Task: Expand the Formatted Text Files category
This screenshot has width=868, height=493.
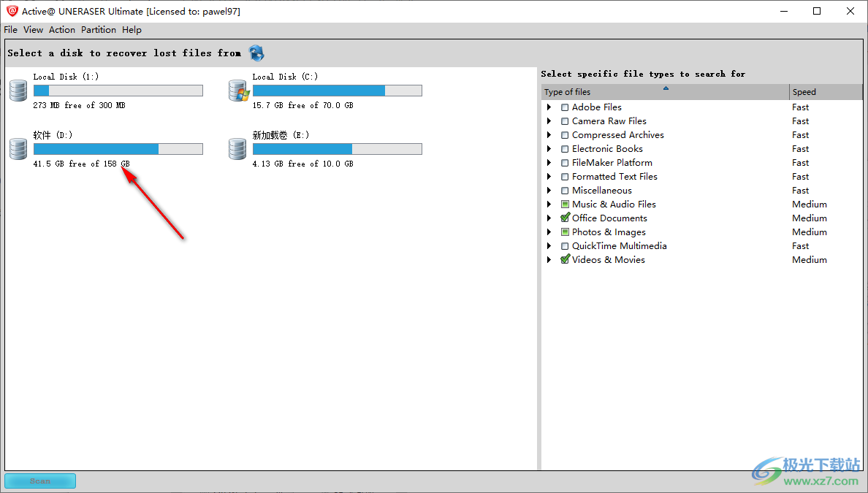Action: (549, 177)
